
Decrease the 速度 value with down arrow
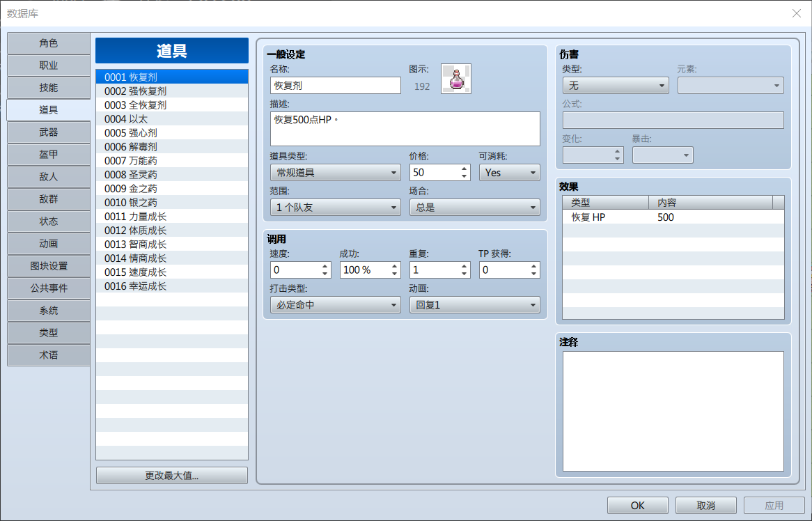[x=325, y=274]
